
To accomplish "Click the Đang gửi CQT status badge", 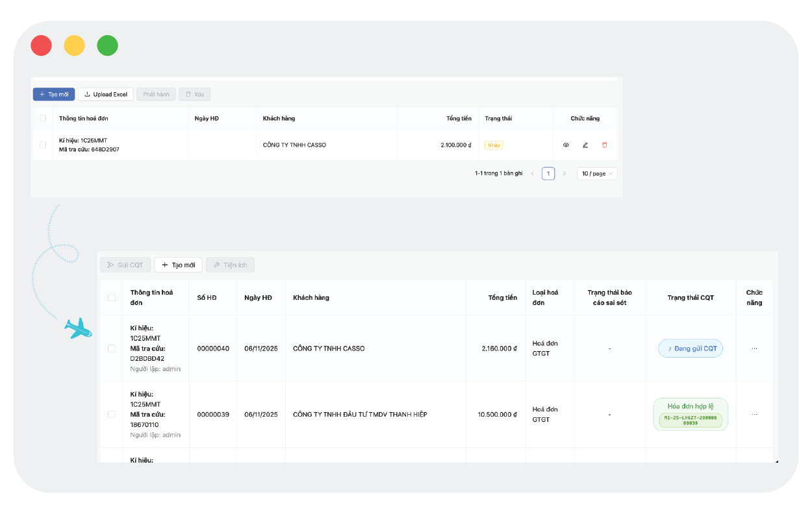I will pyautogui.click(x=691, y=349).
